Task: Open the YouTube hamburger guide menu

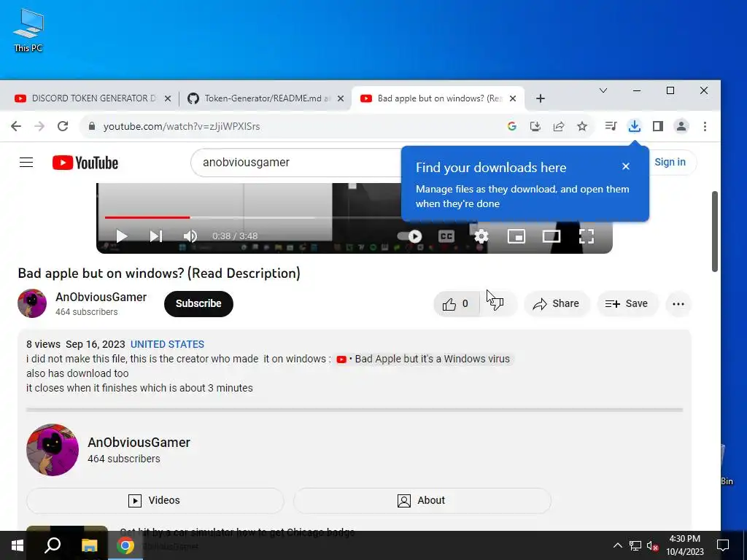Action: click(x=26, y=163)
